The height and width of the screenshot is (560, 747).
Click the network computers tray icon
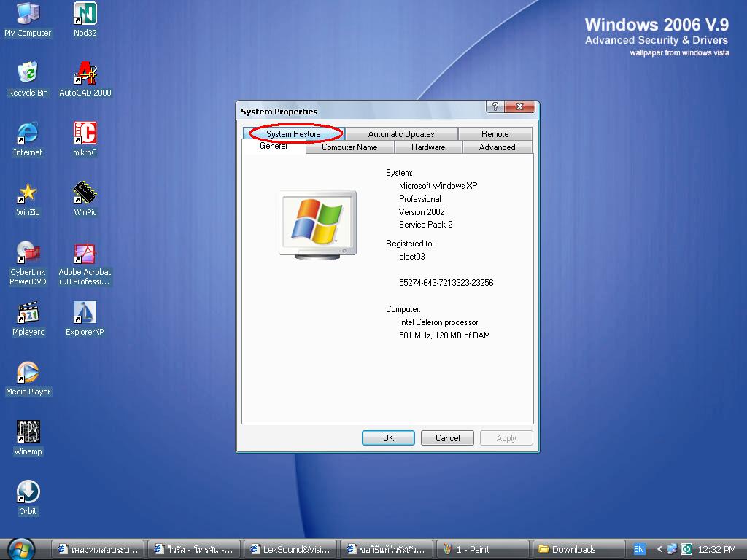click(x=672, y=549)
